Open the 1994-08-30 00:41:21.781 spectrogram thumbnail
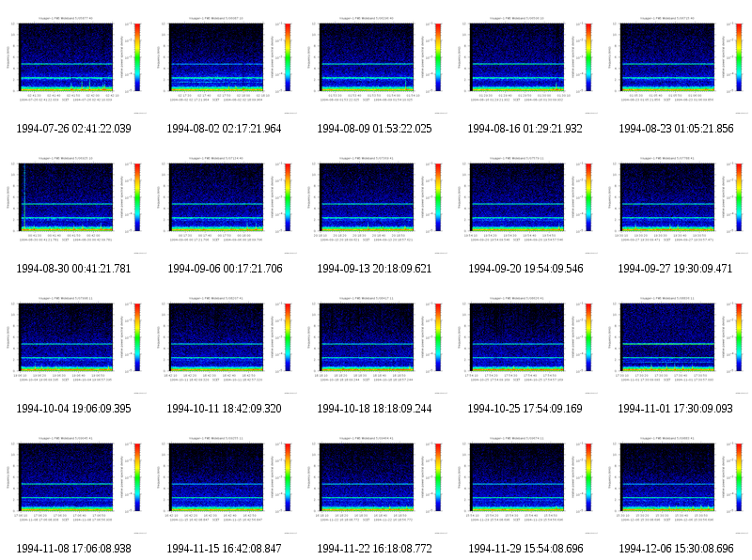 point(74,205)
